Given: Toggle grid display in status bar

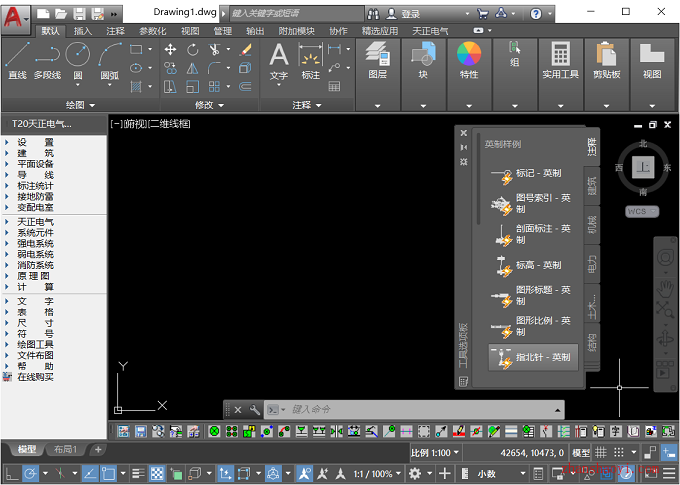Looking at the screenshot, I should (x=601, y=453).
